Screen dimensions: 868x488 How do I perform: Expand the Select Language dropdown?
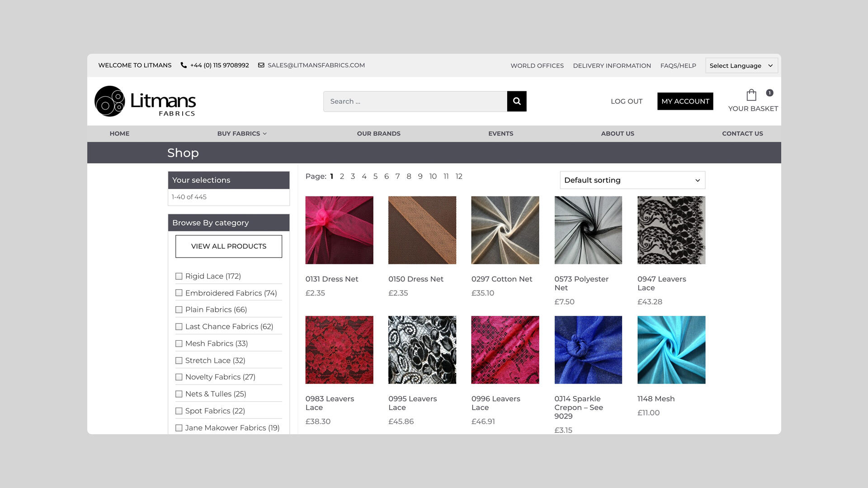741,66
